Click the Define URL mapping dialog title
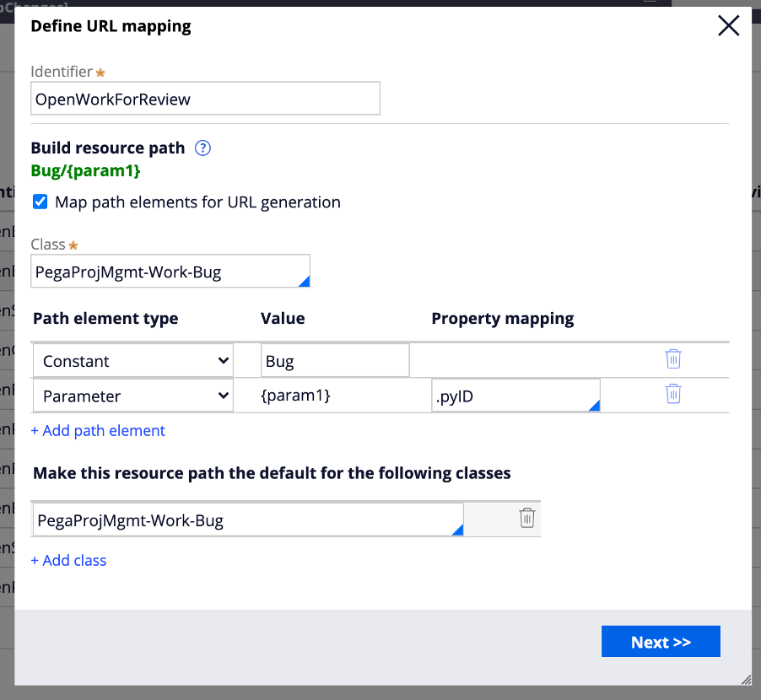The image size is (761, 700). [x=110, y=26]
